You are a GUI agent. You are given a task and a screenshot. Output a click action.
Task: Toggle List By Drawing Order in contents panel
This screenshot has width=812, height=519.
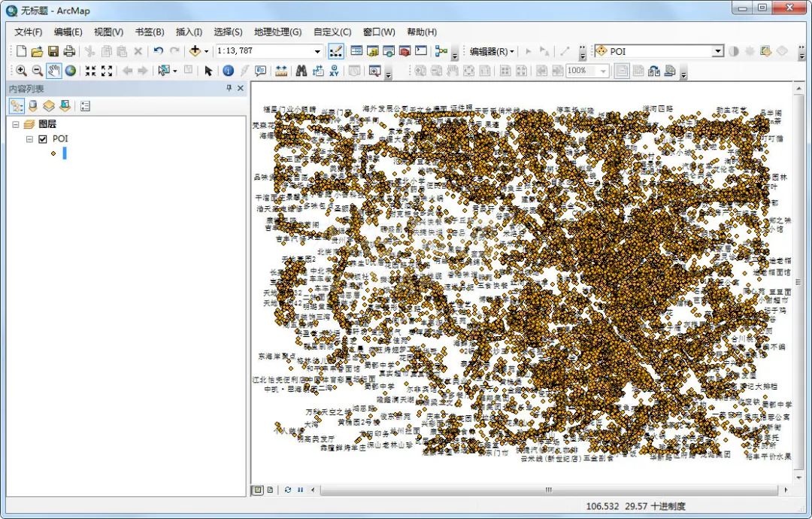tap(17, 105)
